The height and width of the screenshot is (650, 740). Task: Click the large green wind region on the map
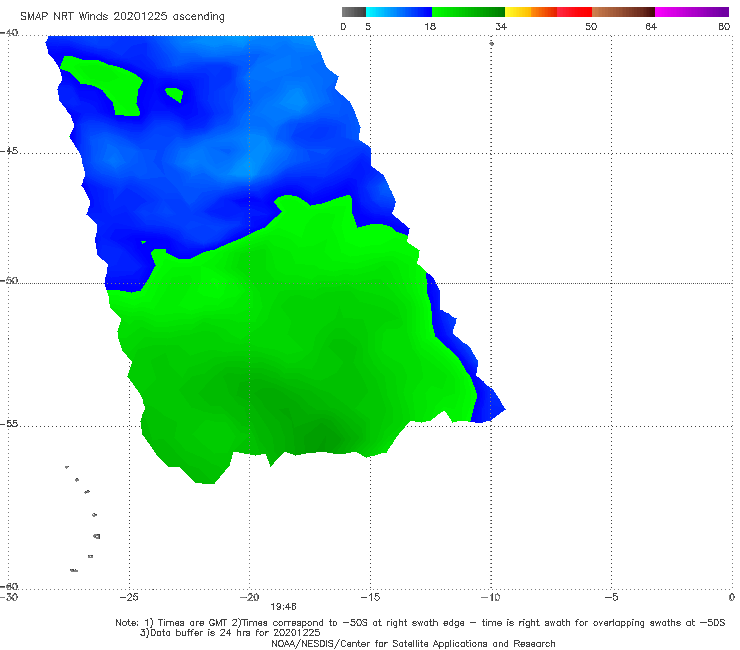coord(293,340)
